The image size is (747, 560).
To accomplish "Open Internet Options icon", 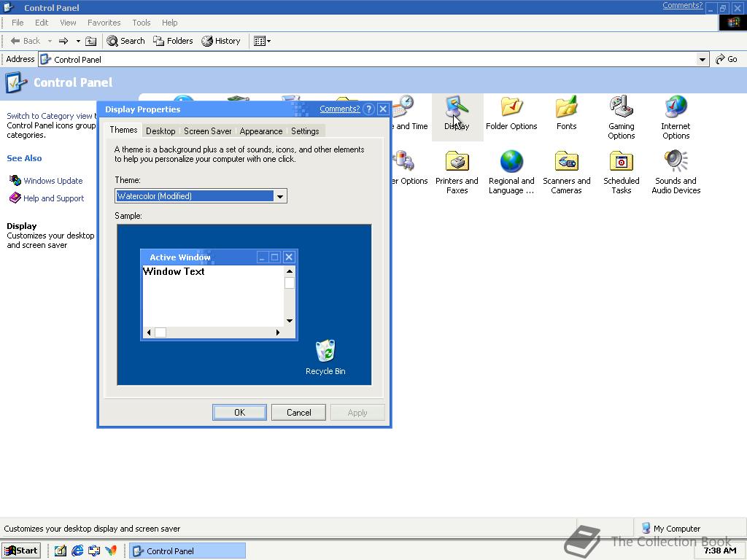I will (676, 117).
